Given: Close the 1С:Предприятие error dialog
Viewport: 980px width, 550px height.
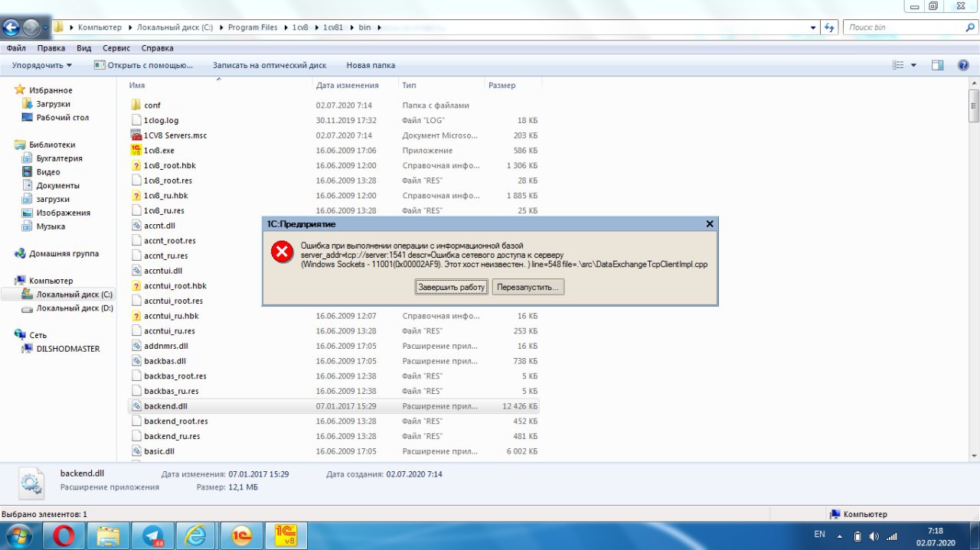Looking at the screenshot, I should coord(709,223).
